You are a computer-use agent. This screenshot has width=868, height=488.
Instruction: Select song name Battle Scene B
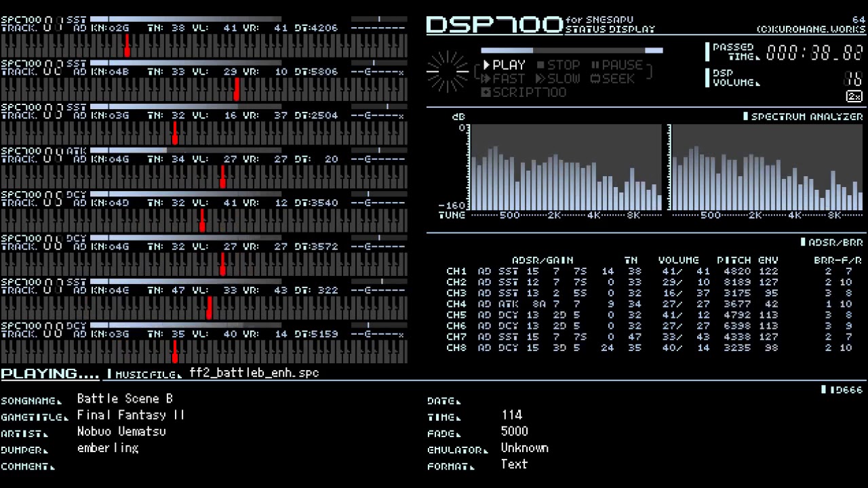125,399
